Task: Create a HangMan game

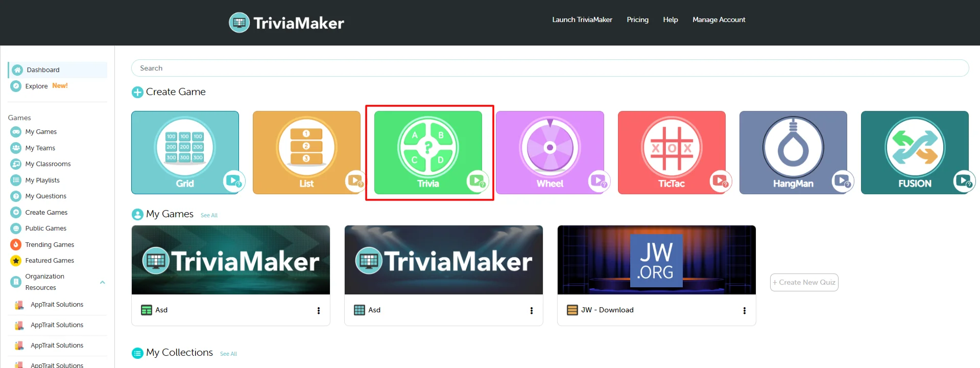Action: tap(793, 152)
